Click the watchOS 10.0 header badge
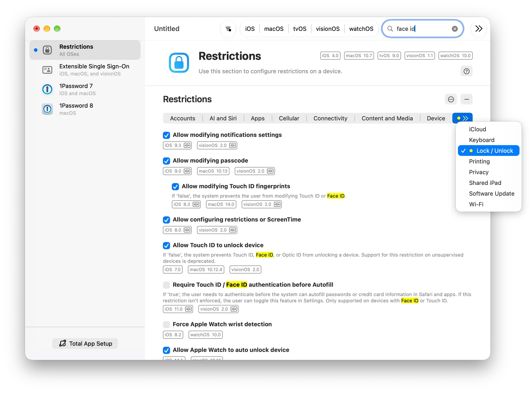 [x=455, y=56]
